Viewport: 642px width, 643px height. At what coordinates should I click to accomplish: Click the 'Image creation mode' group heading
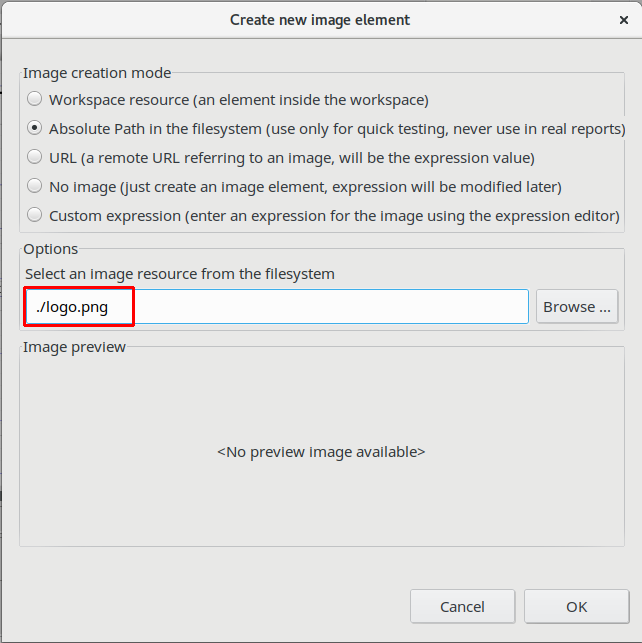(x=97, y=72)
